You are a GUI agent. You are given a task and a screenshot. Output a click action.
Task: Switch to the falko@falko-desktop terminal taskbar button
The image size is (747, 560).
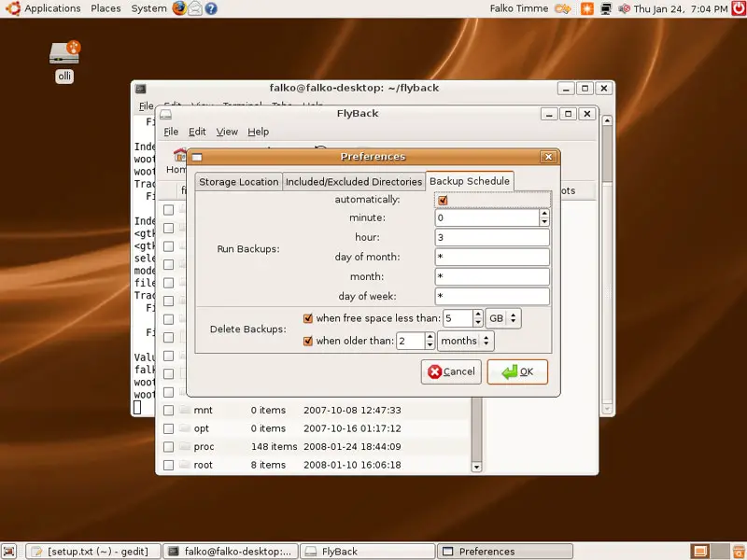click(x=231, y=552)
